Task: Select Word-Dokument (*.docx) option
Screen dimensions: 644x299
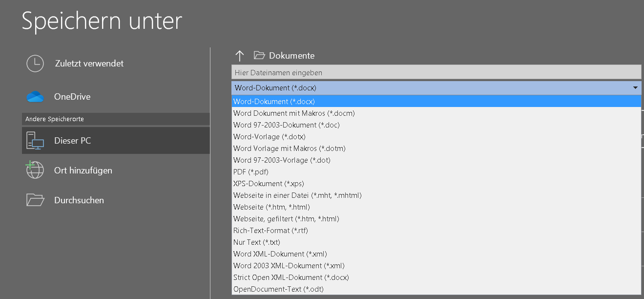Action: tap(436, 102)
